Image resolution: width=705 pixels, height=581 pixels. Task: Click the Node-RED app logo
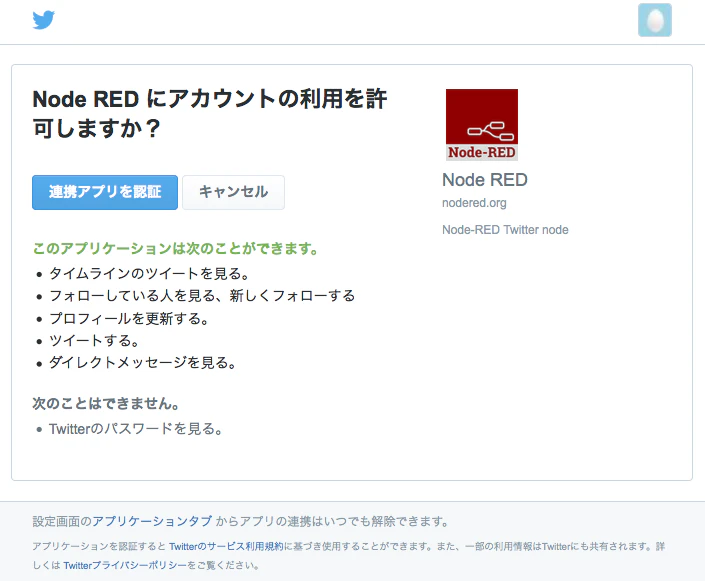click(x=482, y=125)
